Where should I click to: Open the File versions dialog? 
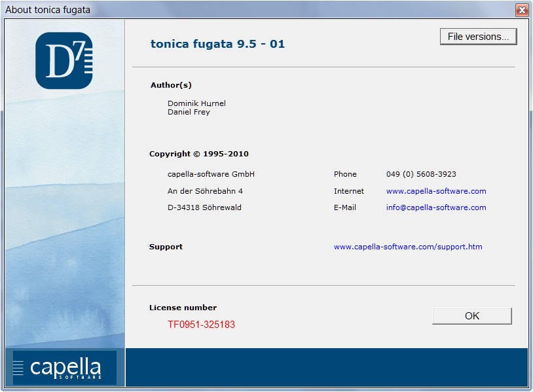click(478, 37)
